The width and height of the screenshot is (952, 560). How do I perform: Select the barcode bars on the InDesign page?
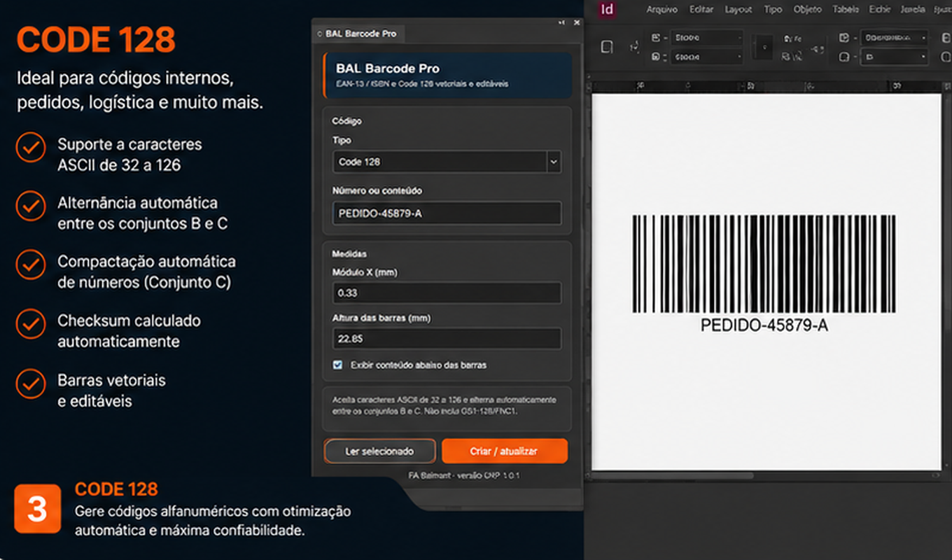[x=764, y=264]
